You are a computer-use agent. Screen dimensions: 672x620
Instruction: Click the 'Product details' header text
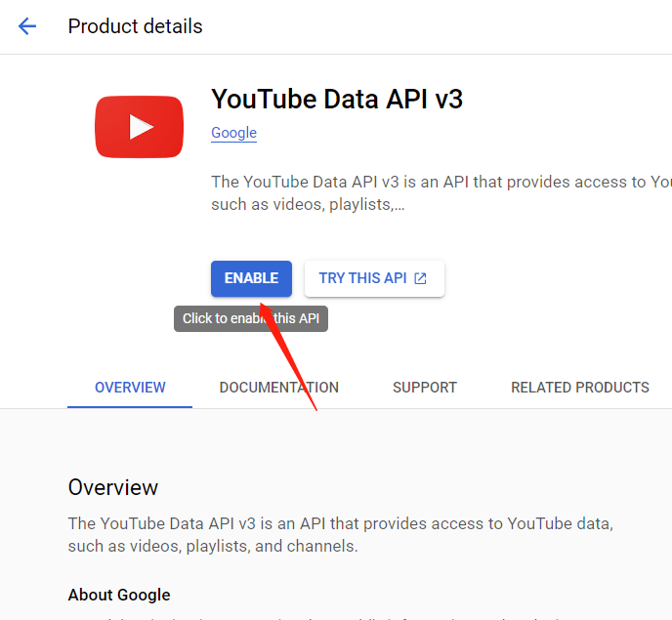pyautogui.click(x=135, y=26)
